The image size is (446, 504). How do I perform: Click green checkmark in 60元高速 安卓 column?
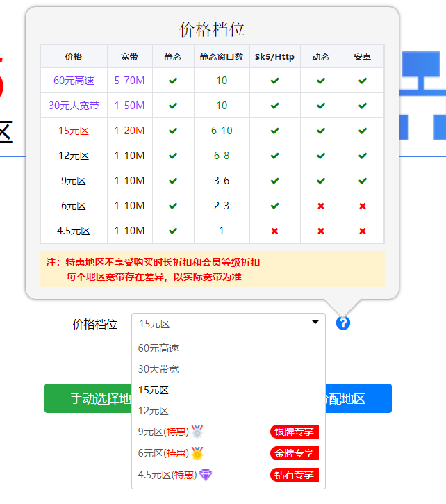coord(363,81)
